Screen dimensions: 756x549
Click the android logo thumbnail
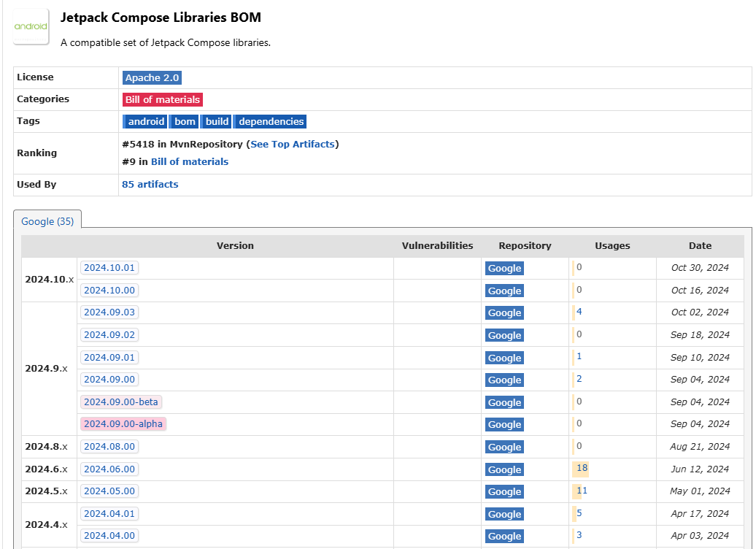click(x=31, y=26)
